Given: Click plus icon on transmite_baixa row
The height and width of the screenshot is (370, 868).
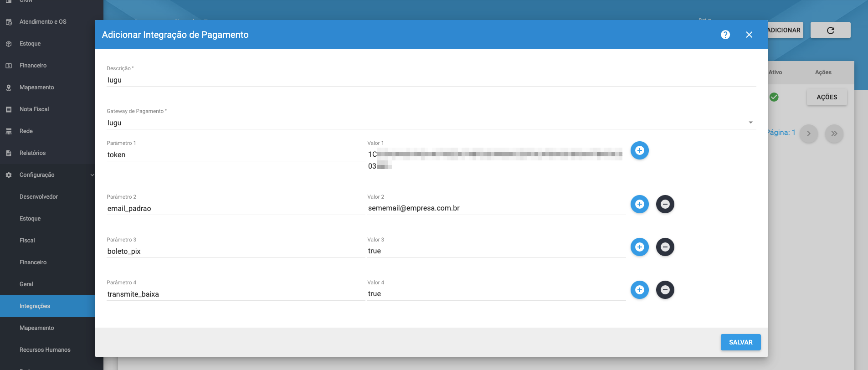Looking at the screenshot, I should 640,290.
